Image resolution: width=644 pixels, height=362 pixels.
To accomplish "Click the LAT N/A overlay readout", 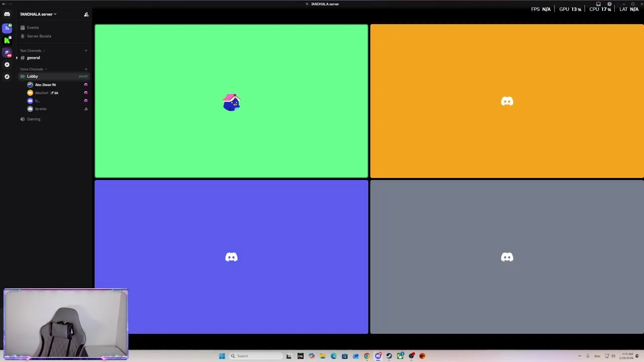I will 629,9.
